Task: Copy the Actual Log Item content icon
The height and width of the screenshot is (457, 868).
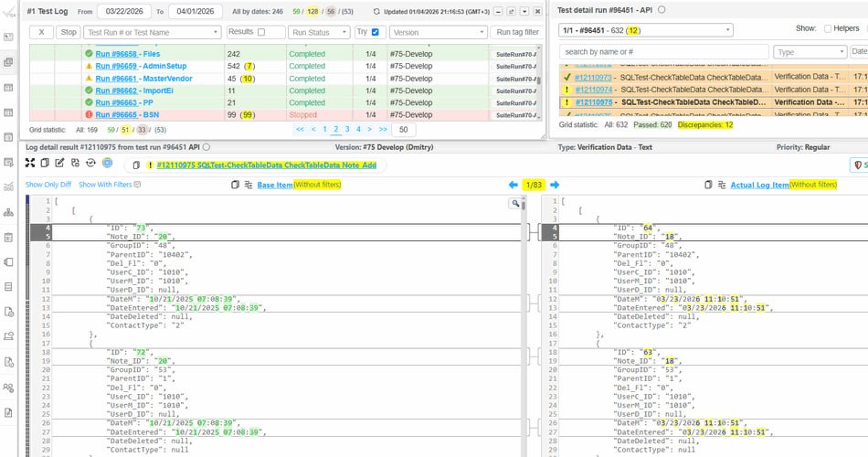Action: point(709,185)
